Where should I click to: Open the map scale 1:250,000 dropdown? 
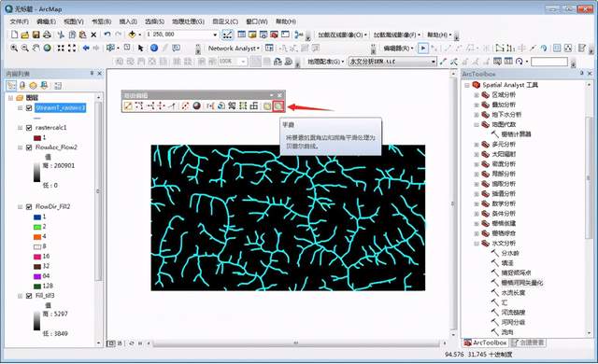(x=215, y=35)
